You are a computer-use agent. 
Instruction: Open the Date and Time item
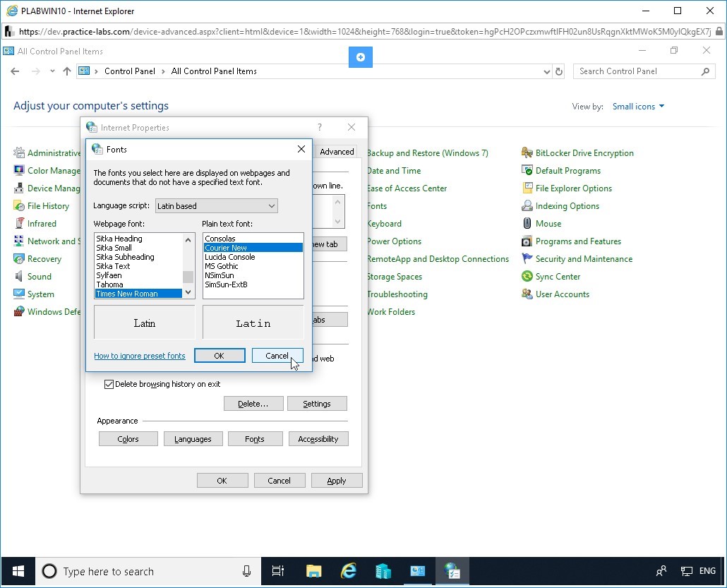[394, 170]
